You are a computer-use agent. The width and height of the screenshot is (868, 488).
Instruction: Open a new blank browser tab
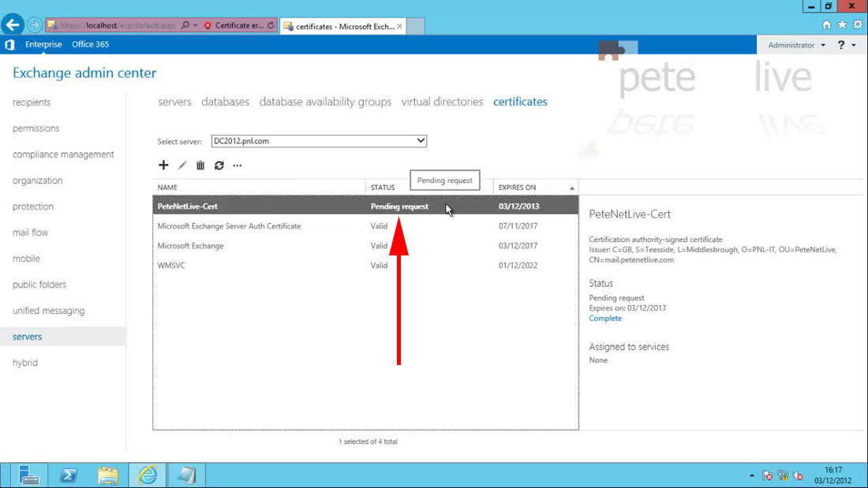(416, 26)
